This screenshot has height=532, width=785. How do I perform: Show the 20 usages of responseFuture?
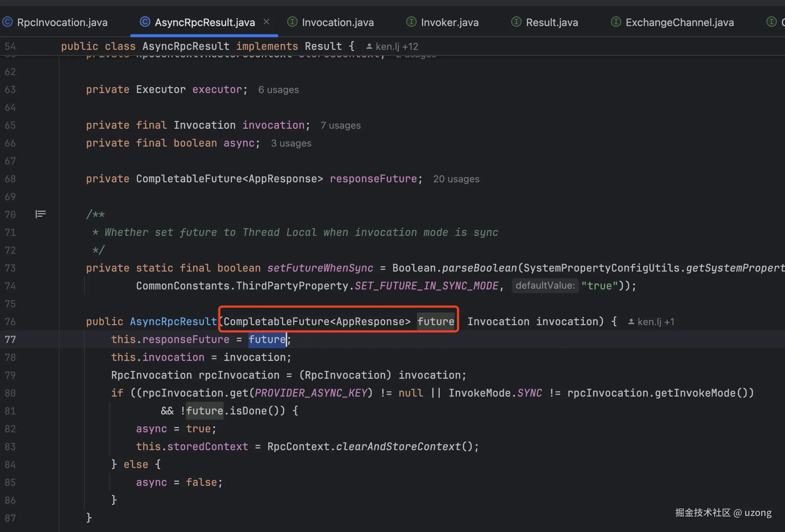[x=456, y=179]
